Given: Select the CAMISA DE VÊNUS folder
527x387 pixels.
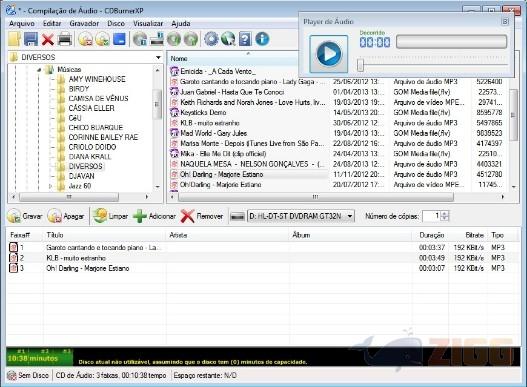Looking at the screenshot, I should click(98, 99).
